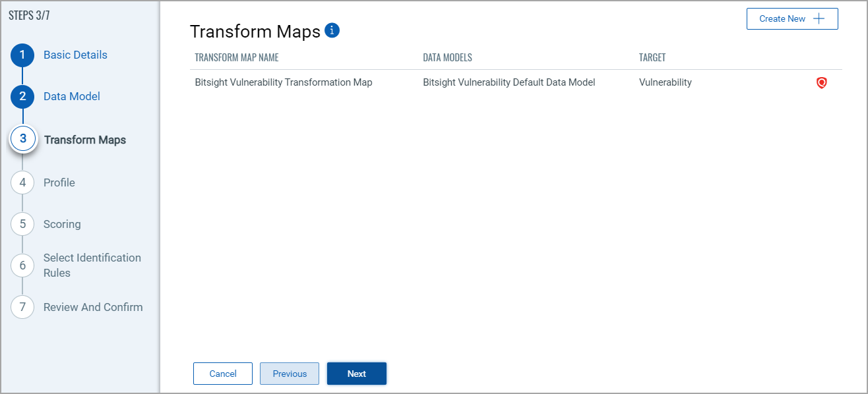
Task: Click the numbered circle 6 in the steps list
Action: click(x=22, y=266)
